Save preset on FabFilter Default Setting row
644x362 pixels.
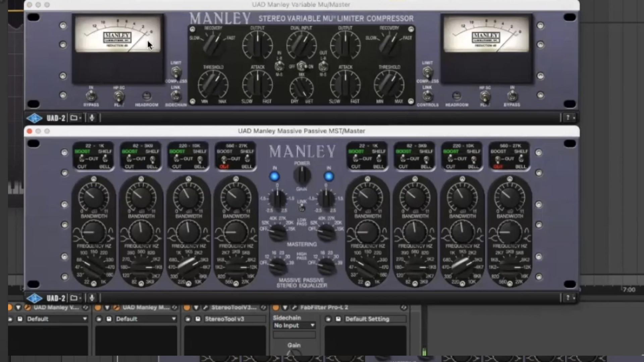click(338, 319)
